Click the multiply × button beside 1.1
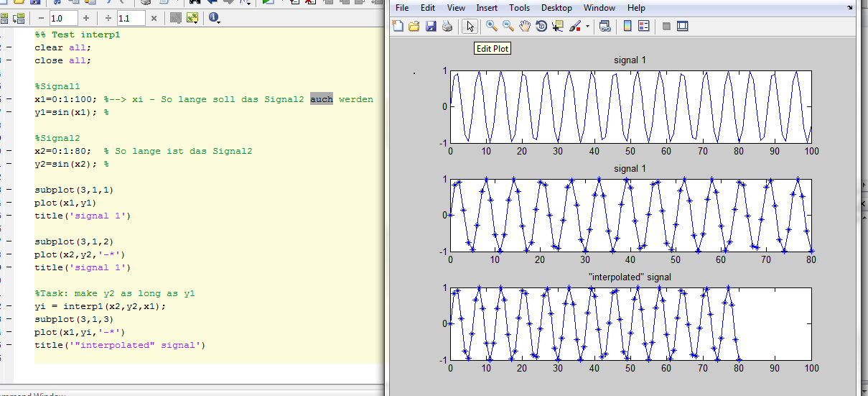The height and width of the screenshot is (396, 868). click(x=154, y=18)
